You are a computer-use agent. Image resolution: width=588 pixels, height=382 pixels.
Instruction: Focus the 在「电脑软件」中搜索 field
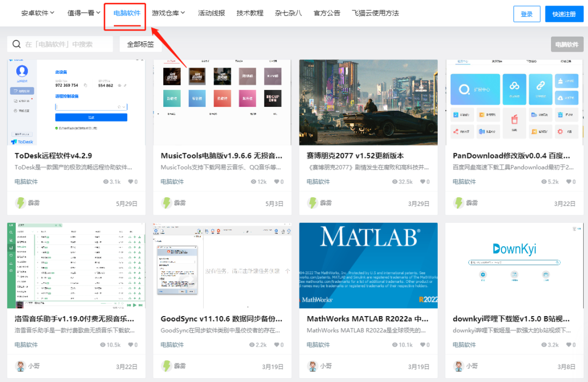click(60, 44)
